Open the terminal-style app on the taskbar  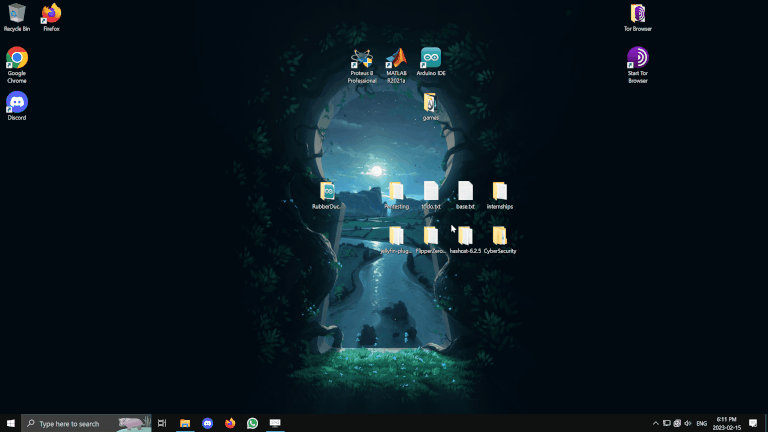tap(275, 423)
